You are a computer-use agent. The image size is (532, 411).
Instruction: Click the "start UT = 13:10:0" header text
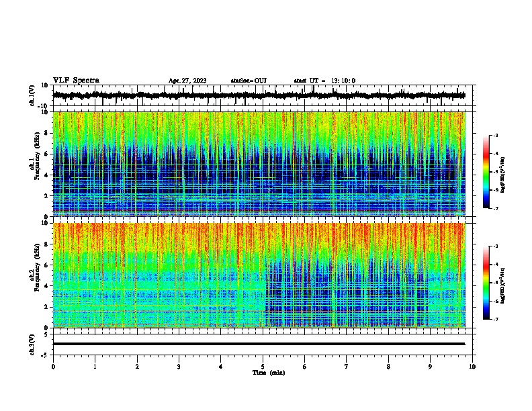324,81
